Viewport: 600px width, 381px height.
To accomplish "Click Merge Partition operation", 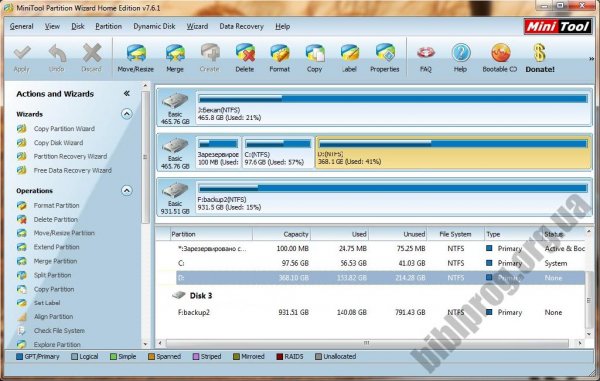I will (x=55, y=261).
